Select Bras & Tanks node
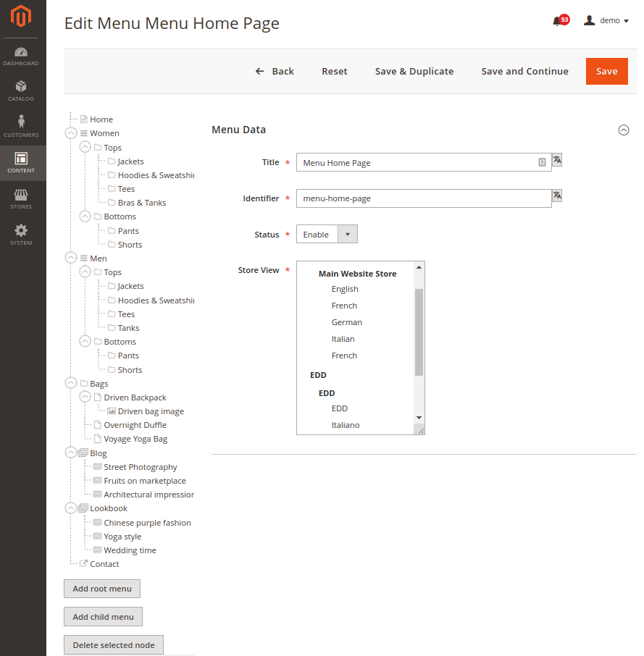 [x=142, y=203]
